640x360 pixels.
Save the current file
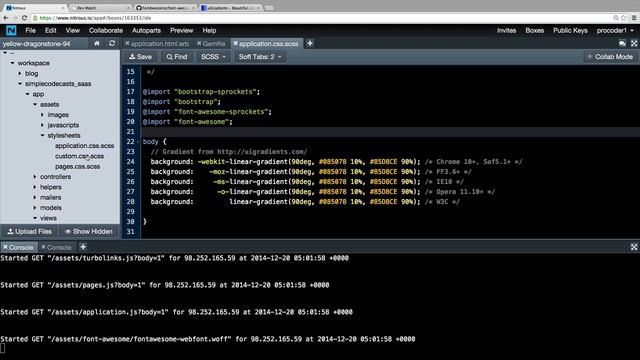click(140, 57)
